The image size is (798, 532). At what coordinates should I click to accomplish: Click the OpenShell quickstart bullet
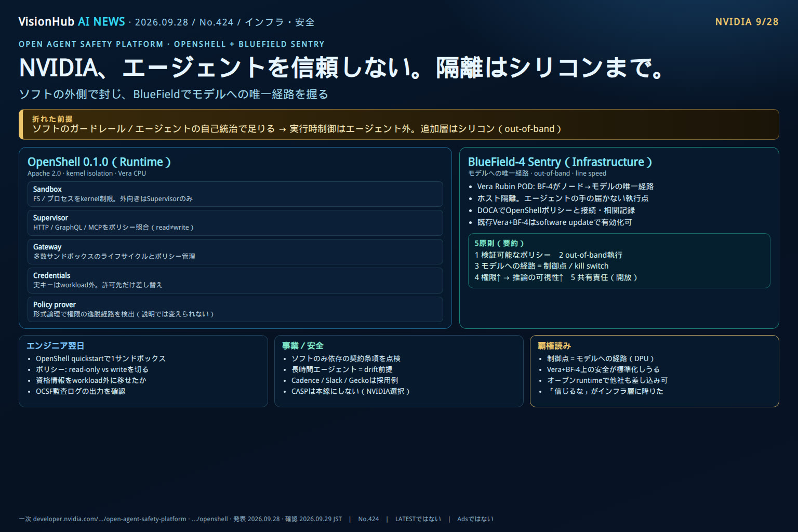click(x=101, y=358)
